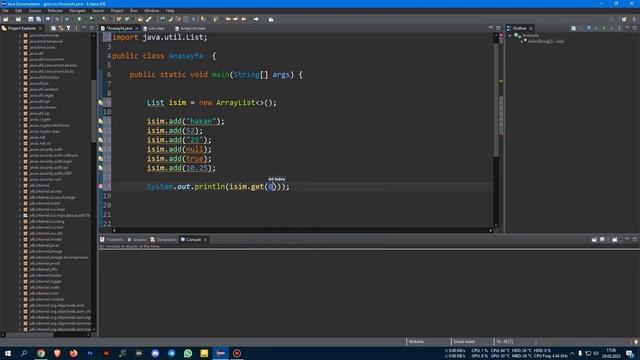Open the Navigate menu

pos(77,11)
